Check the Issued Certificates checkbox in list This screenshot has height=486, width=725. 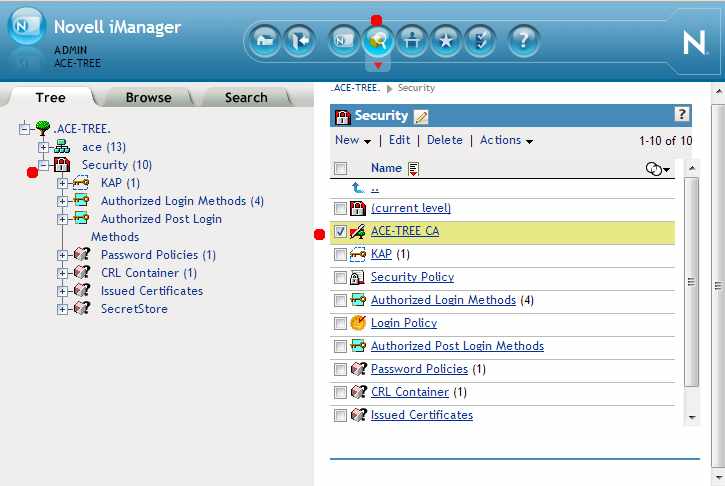pyautogui.click(x=340, y=415)
